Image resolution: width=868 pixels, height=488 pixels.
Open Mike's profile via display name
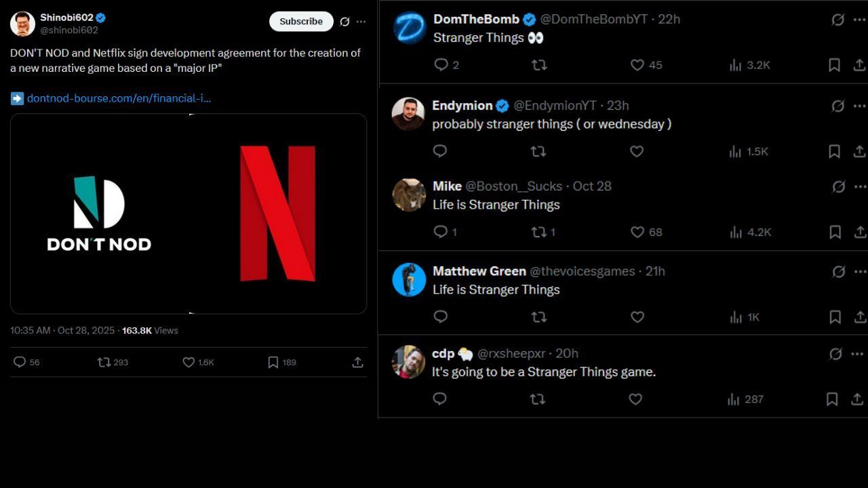(447, 186)
